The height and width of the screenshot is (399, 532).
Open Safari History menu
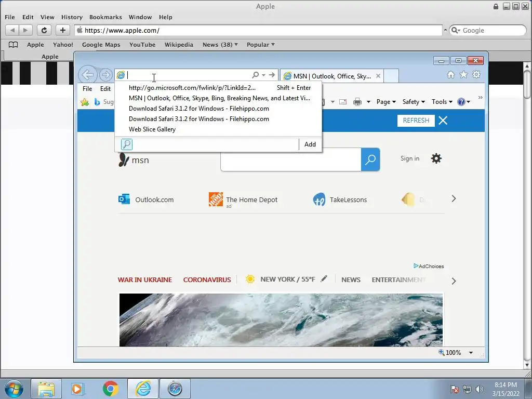pyautogui.click(x=72, y=17)
